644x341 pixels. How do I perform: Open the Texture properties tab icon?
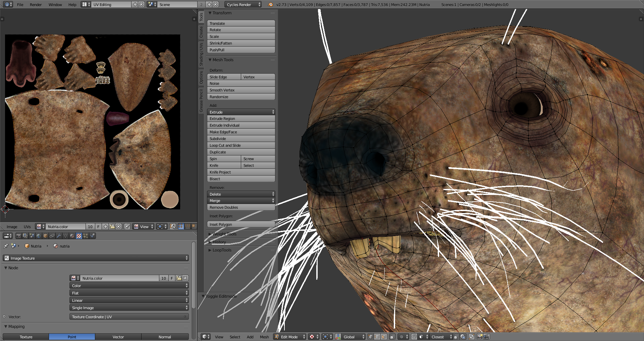pos(79,236)
